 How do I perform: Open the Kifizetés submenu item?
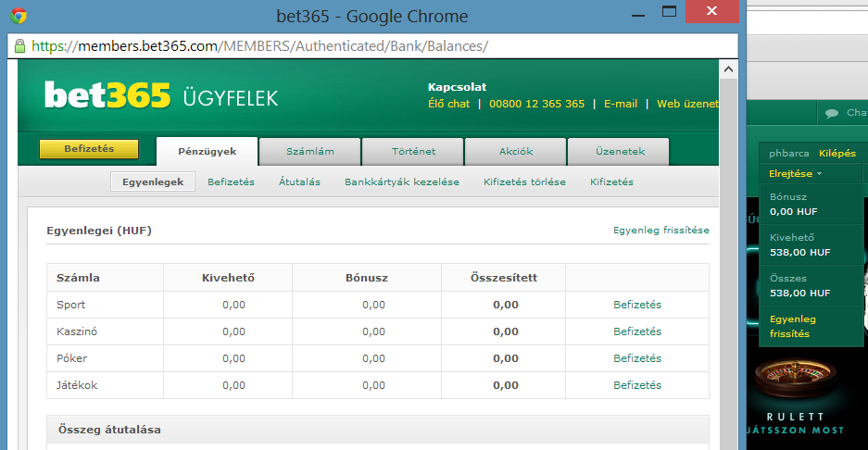point(611,181)
